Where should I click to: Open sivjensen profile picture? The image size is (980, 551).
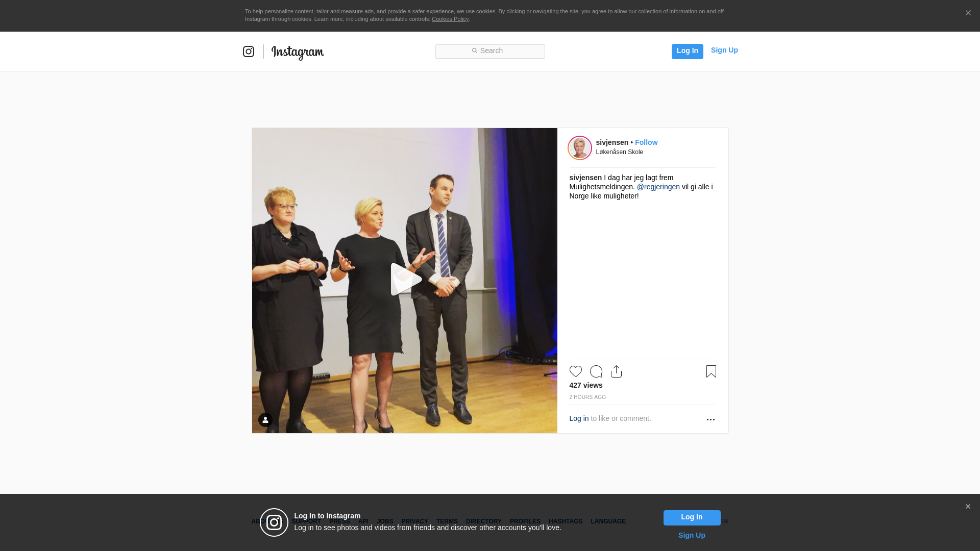click(x=580, y=148)
